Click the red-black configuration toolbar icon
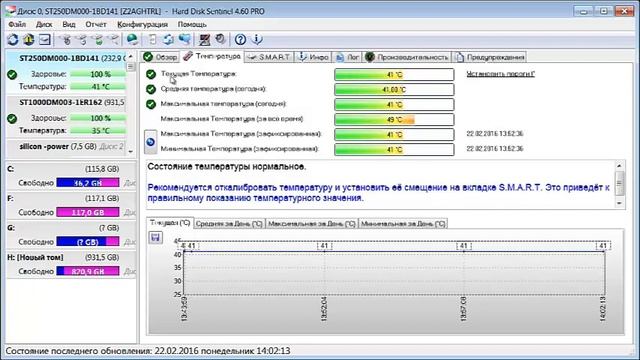The width and height of the screenshot is (640, 360). pyautogui.click(x=204, y=40)
